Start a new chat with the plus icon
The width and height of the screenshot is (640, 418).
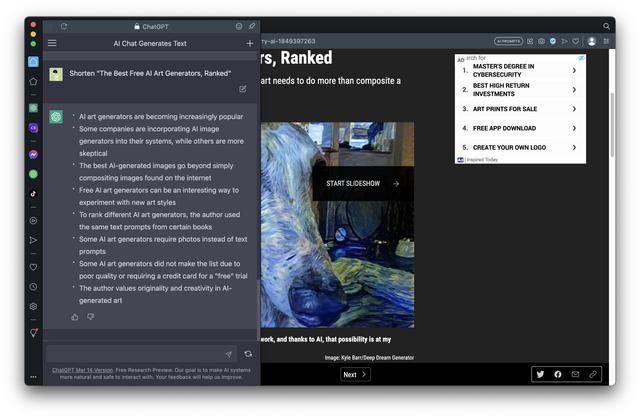[250, 43]
